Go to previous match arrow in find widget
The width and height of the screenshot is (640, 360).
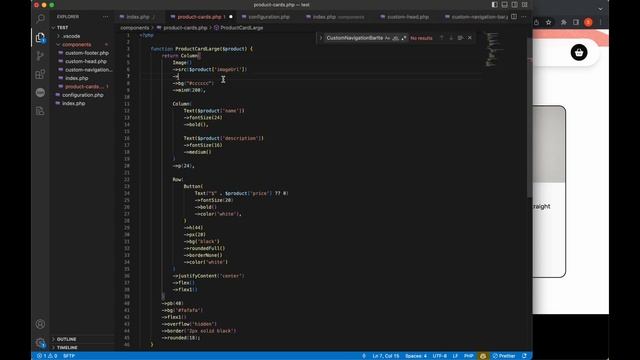442,38
